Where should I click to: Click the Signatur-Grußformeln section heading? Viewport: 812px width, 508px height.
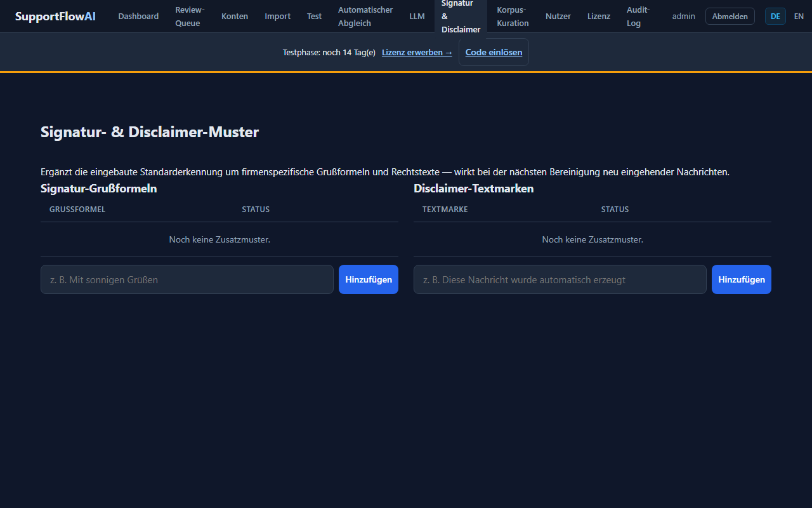[x=99, y=189]
